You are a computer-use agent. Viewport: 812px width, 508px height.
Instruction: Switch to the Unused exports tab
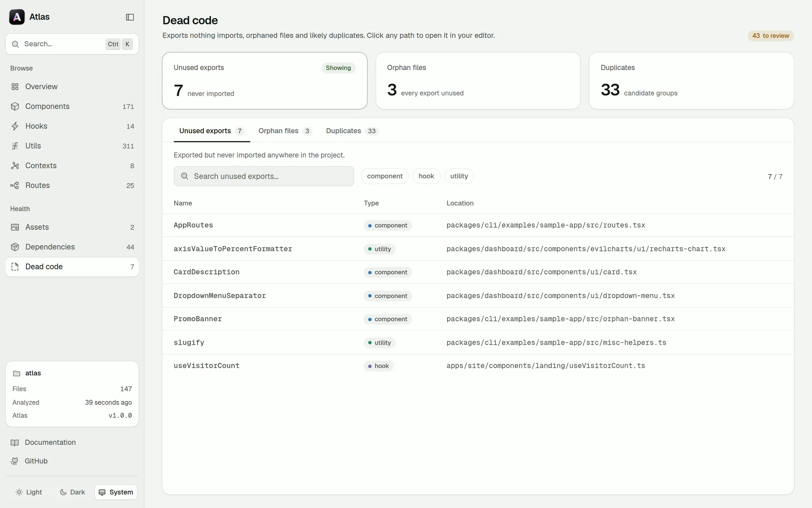click(212, 131)
